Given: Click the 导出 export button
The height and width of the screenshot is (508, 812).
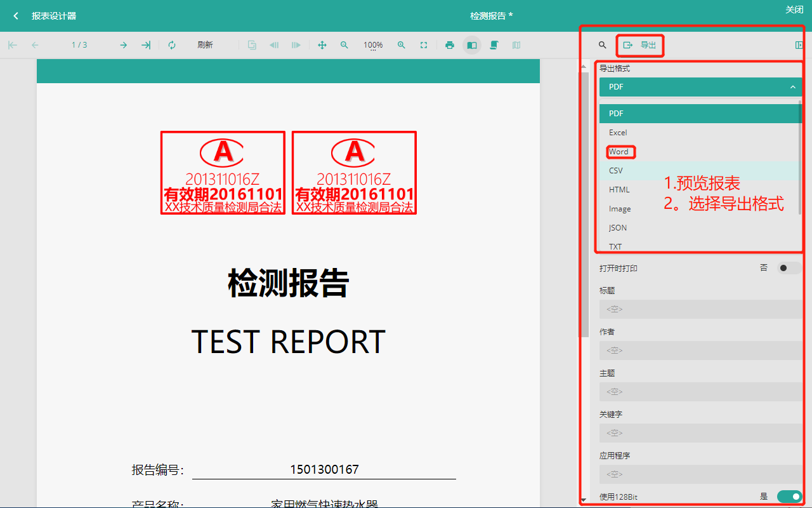Looking at the screenshot, I should tap(641, 45).
